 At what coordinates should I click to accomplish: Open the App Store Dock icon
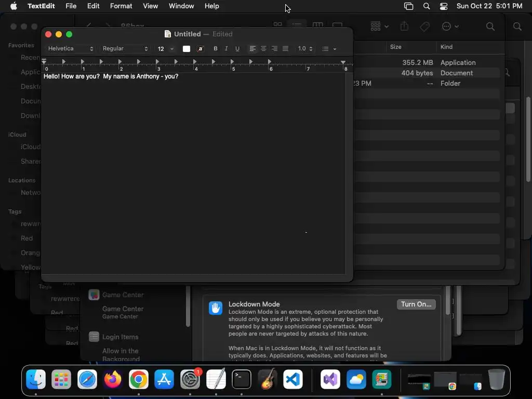(x=164, y=379)
